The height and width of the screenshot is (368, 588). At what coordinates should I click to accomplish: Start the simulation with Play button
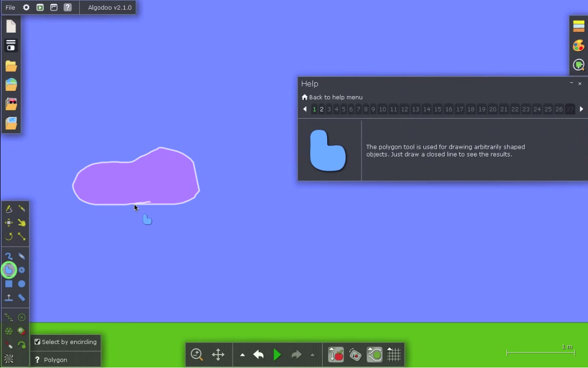click(x=277, y=355)
